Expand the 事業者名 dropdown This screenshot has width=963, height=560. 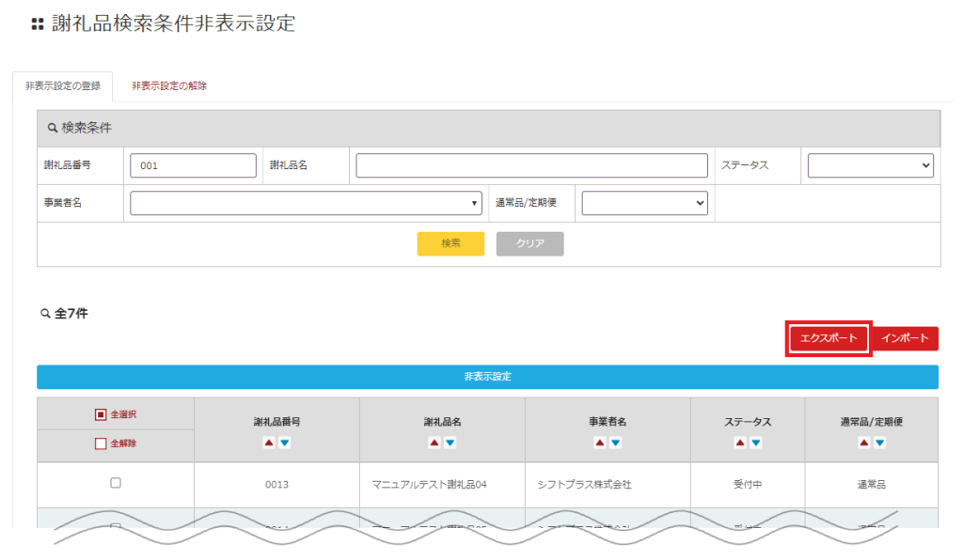(306, 203)
